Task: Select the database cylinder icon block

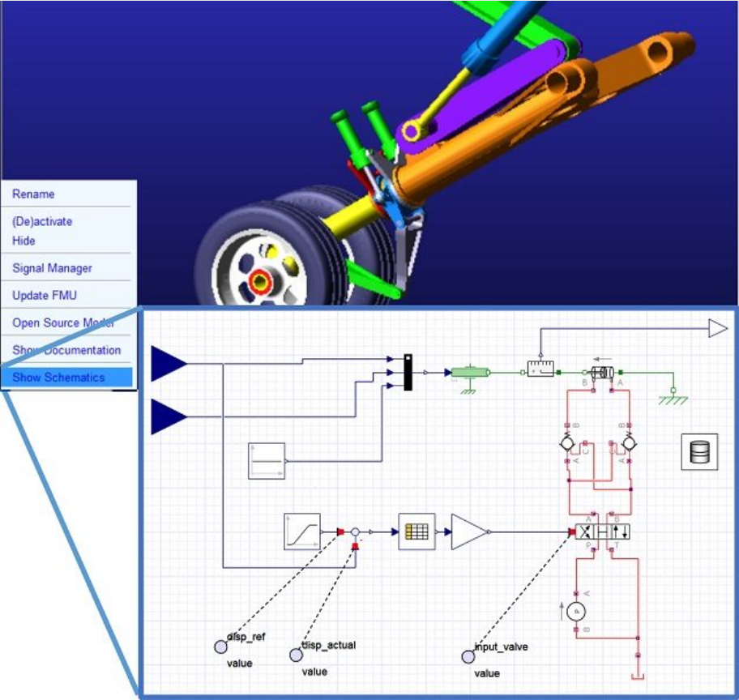Action: (698, 452)
